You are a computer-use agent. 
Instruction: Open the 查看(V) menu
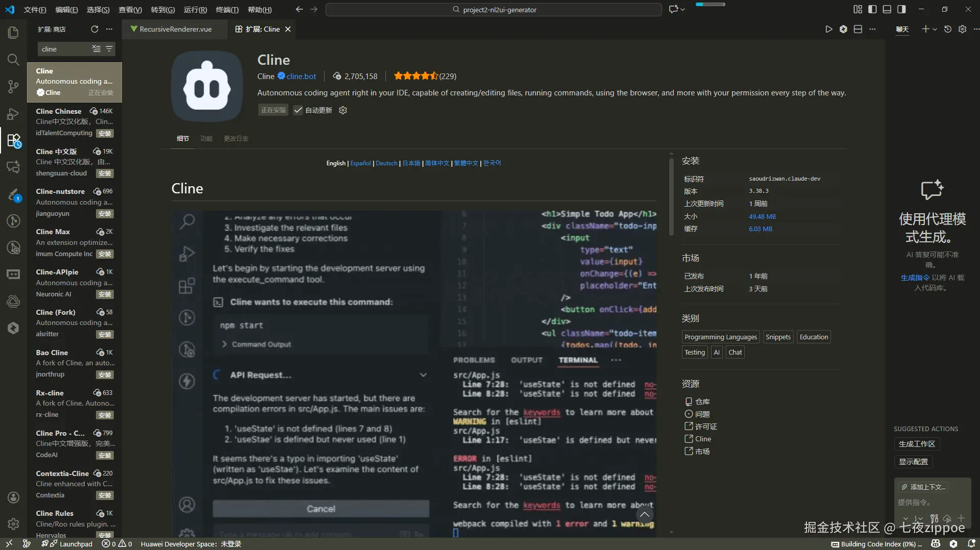[130, 10]
